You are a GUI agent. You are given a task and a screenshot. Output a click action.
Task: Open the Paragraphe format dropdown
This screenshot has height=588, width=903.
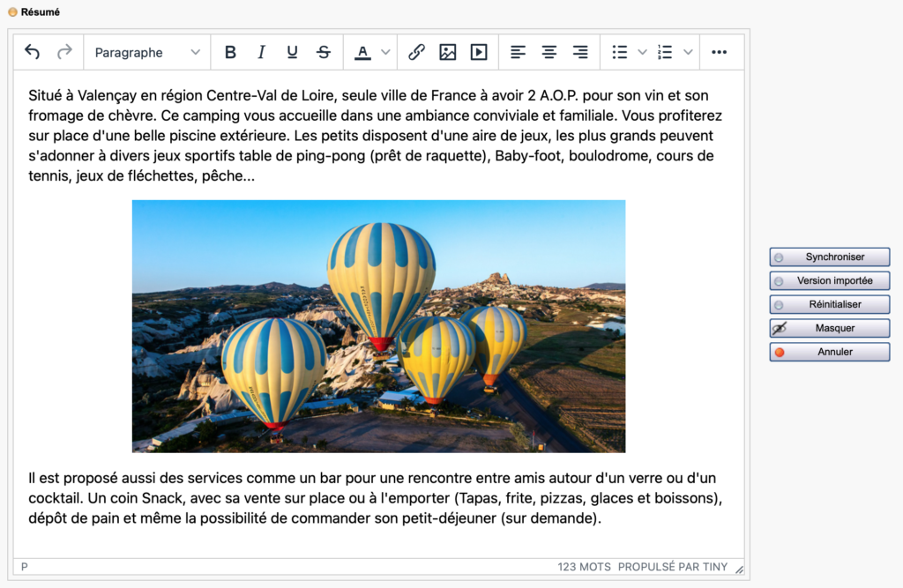tap(147, 52)
